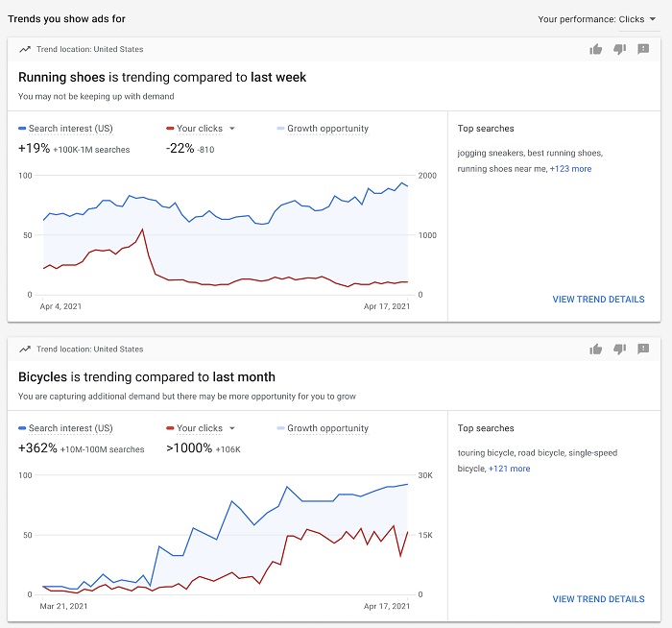Click View Trend Details for Bicycles
The image size is (672, 628).
[x=598, y=599]
